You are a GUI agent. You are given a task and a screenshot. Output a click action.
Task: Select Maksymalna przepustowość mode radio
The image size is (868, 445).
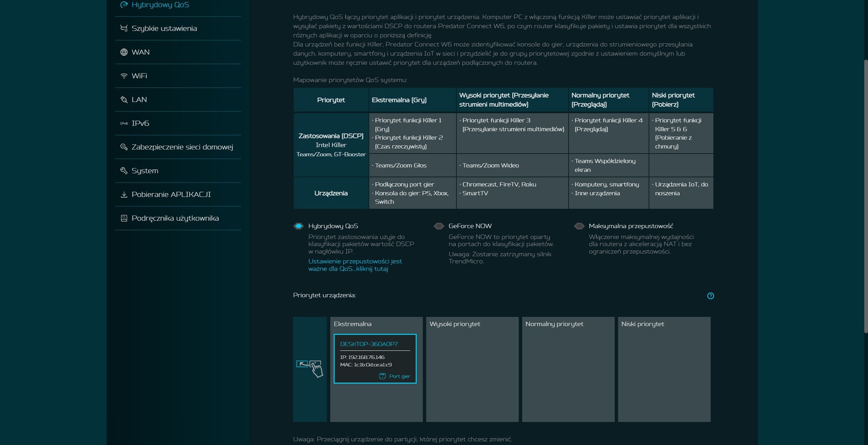point(579,226)
